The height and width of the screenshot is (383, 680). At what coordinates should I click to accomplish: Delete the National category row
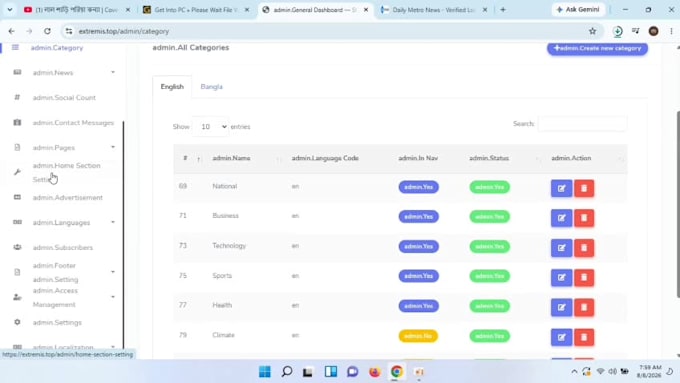[x=584, y=188]
